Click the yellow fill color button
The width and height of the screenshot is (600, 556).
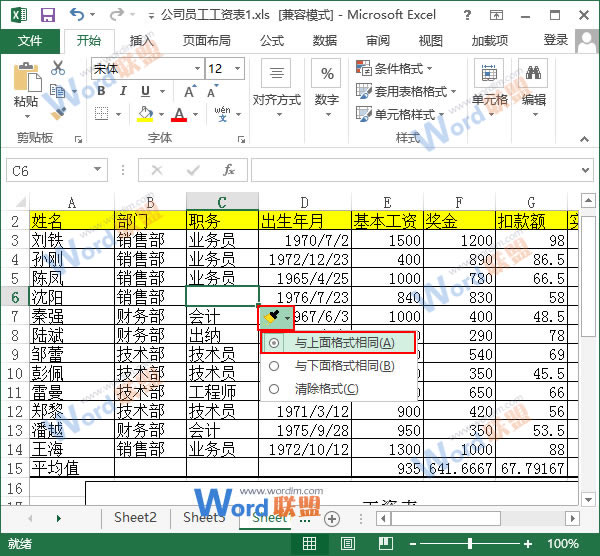146,115
